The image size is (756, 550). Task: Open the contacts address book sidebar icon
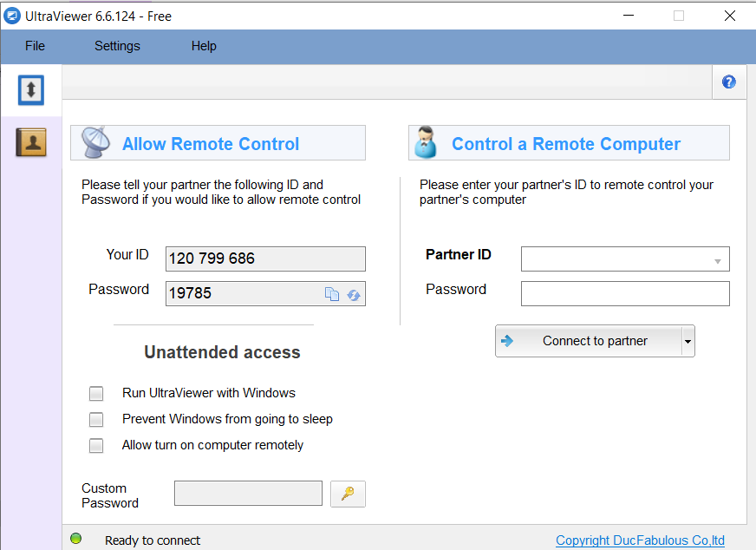click(31, 142)
